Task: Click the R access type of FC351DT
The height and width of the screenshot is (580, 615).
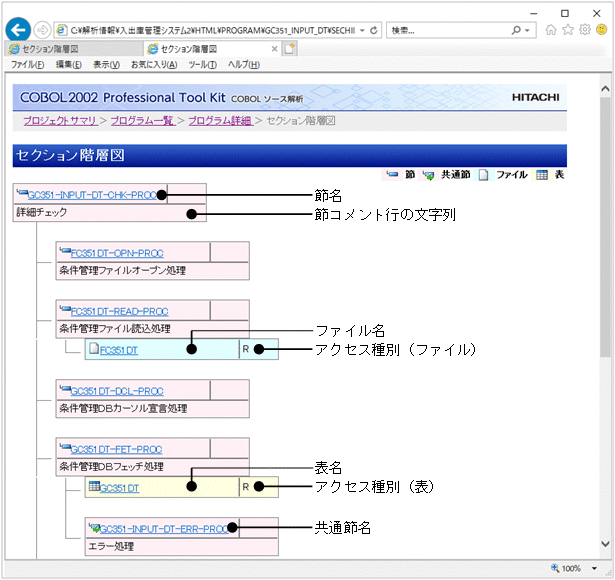Action: click(246, 349)
